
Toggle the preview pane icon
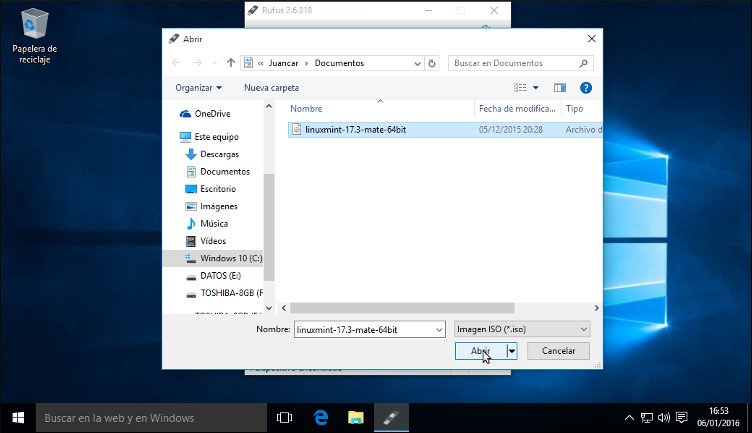tap(560, 88)
